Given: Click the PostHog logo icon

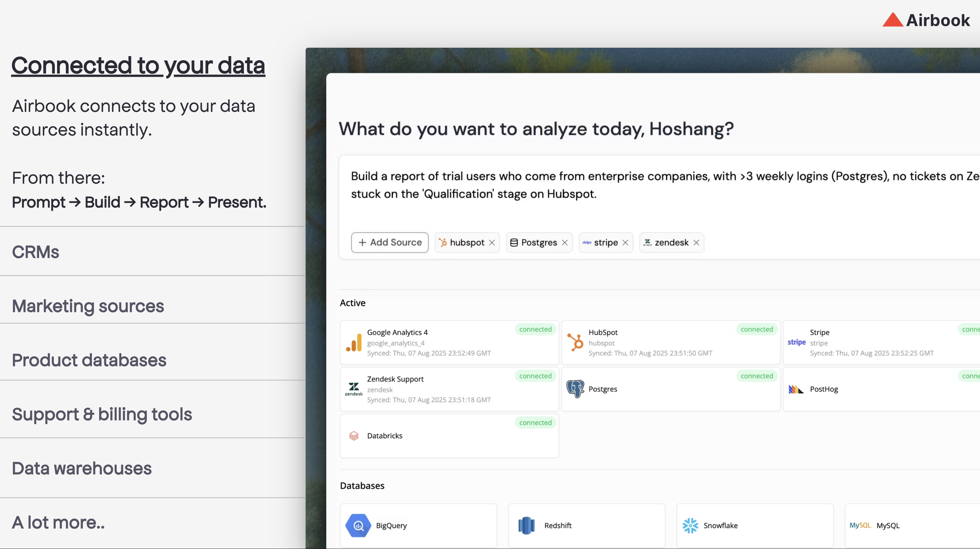Looking at the screenshot, I should [796, 389].
